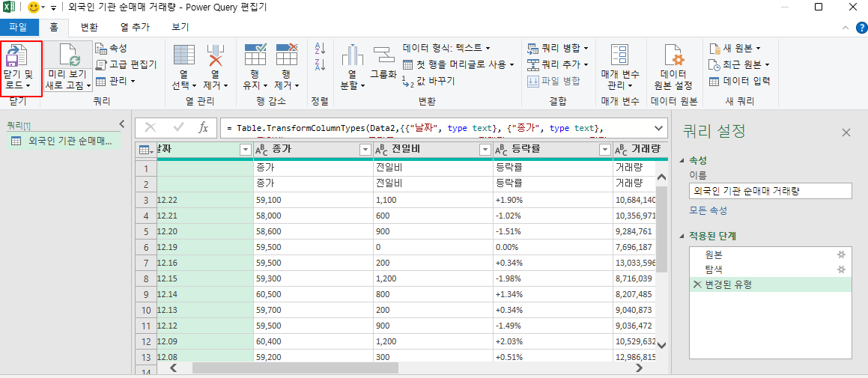This screenshot has width=868, height=378.
Task: Click the 거래량 column data type icon
Action: [621, 150]
